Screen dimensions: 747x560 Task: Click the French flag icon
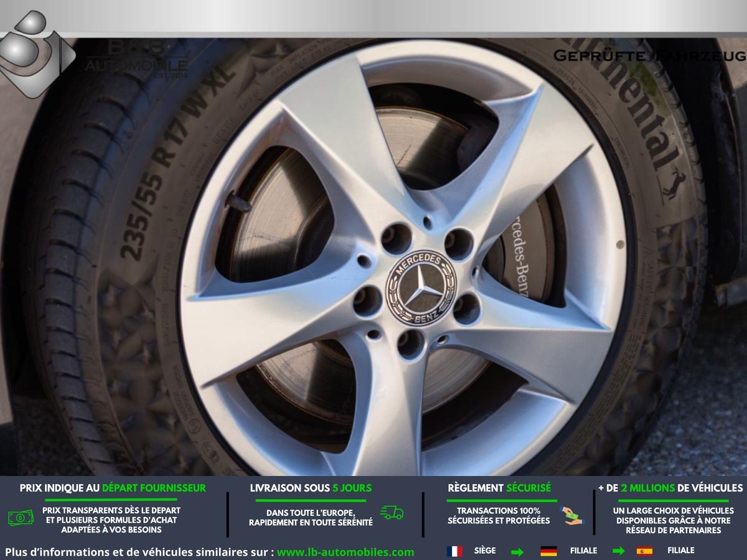point(454,551)
